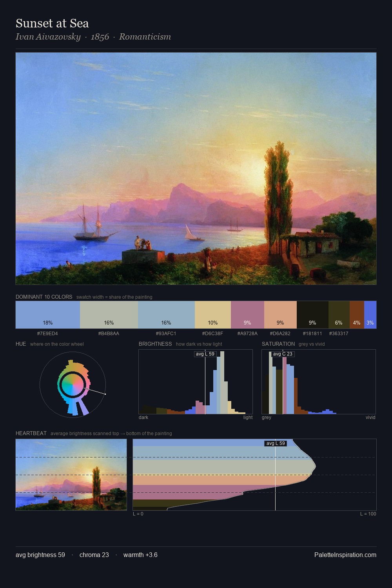392x588 pixels.
Task: Click the 'BRIGHTNESS' section heading
Action: click(155, 344)
